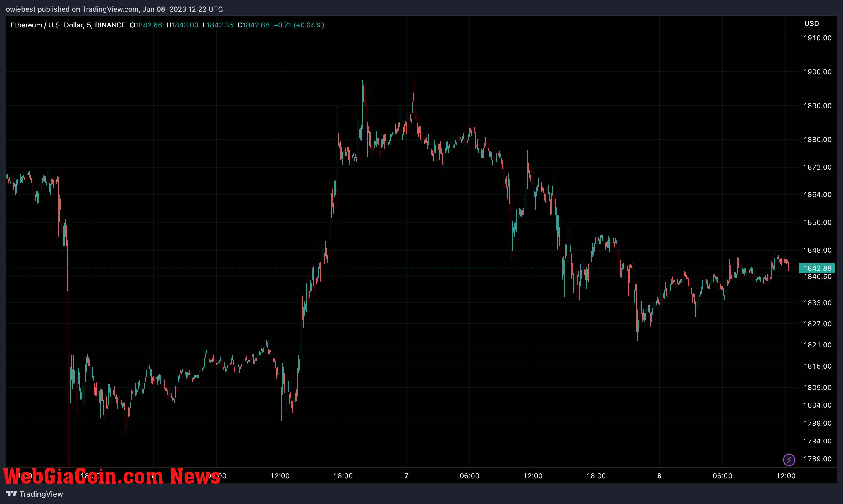843x504 pixels.
Task: Click the date label 7 on time axis
Action: pyautogui.click(x=406, y=476)
